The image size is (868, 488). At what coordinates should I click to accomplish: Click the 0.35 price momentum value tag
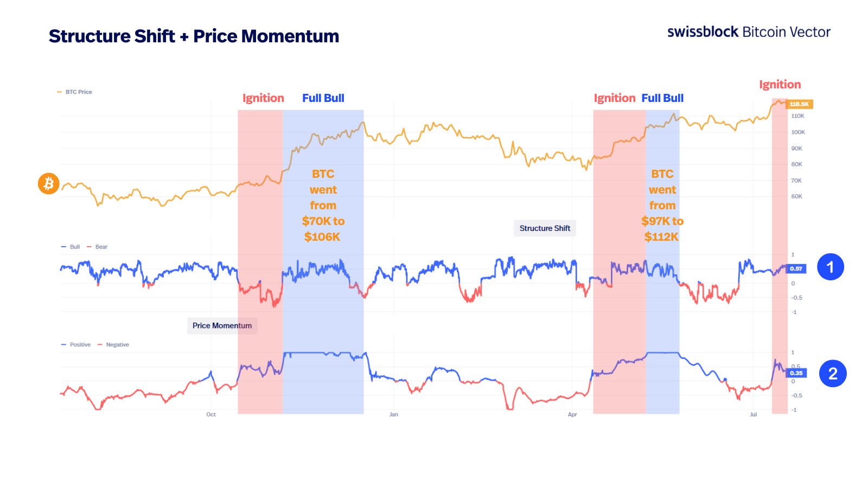pyautogui.click(x=796, y=373)
